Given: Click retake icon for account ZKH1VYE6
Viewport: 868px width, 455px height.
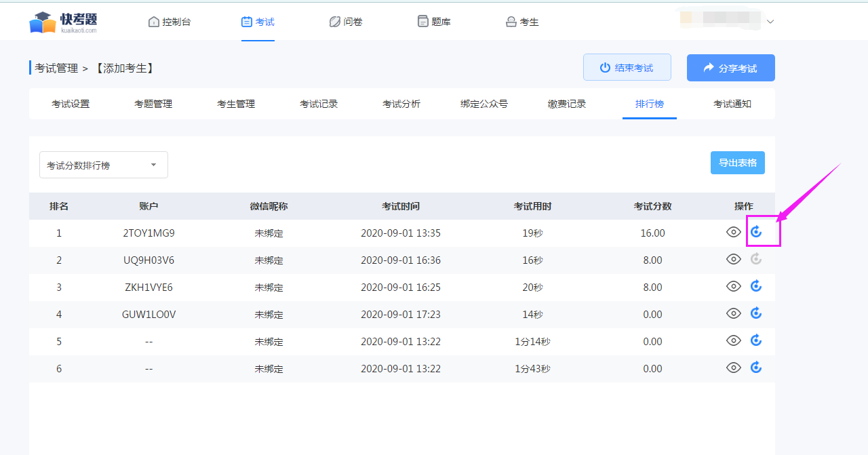Looking at the screenshot, I should tap(756, 286).
